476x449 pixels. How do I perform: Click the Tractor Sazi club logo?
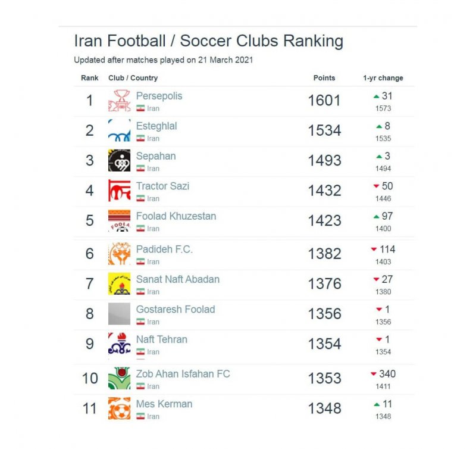click(x=119, y=191)
